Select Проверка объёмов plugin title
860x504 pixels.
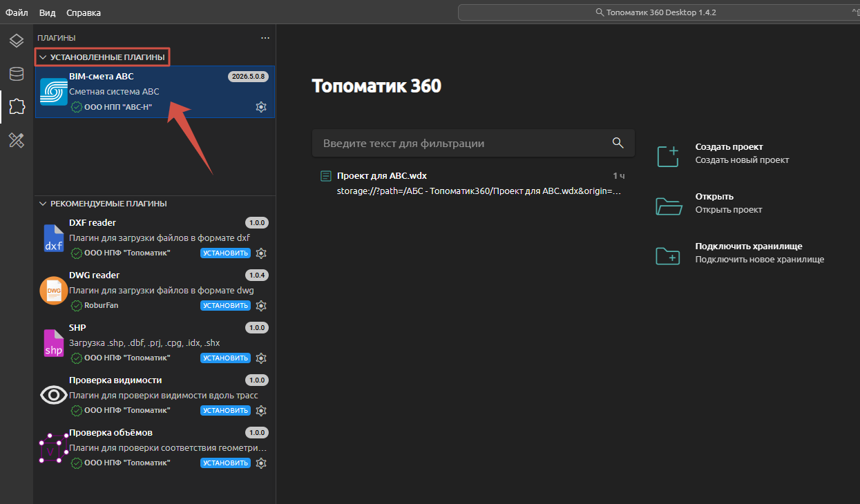[111, 433]
